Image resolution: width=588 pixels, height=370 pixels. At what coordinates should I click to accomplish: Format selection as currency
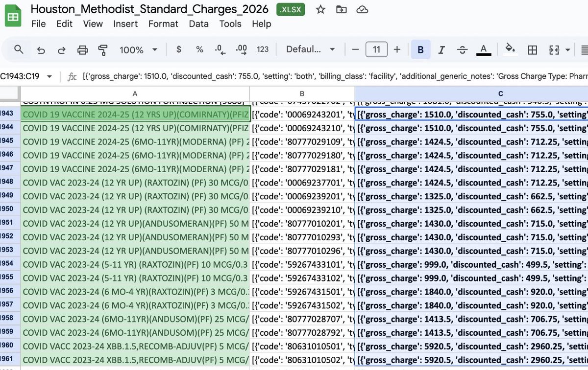[x=179, y=49]
